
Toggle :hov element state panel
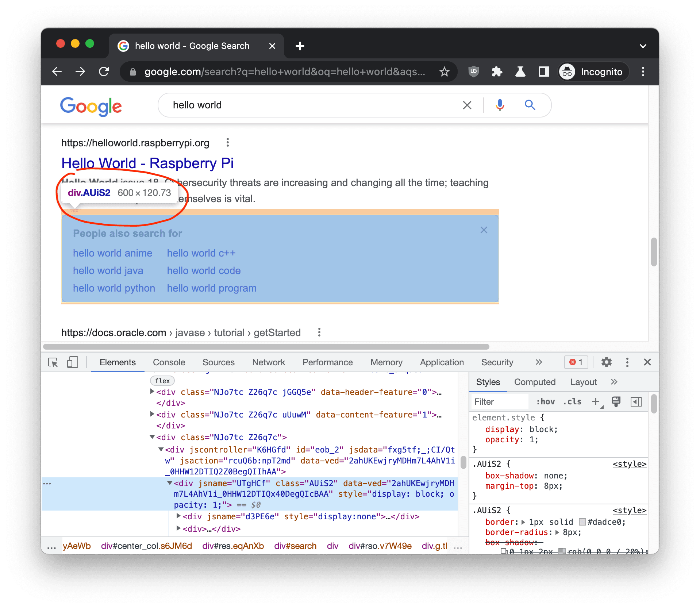point(545,402)
